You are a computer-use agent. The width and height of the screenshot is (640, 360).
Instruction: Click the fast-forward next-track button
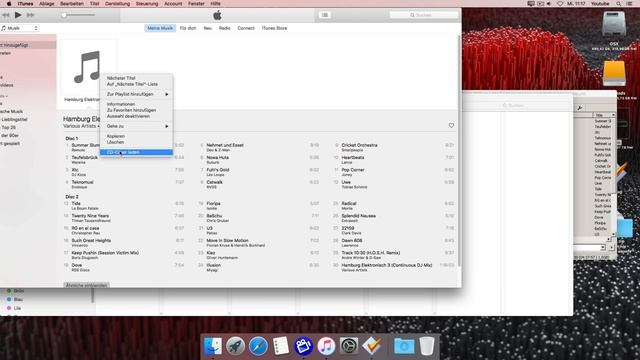point(31,15)
